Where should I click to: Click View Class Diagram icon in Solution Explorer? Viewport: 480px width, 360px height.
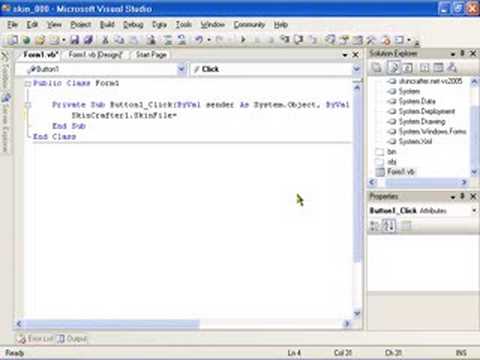[452, 68]
